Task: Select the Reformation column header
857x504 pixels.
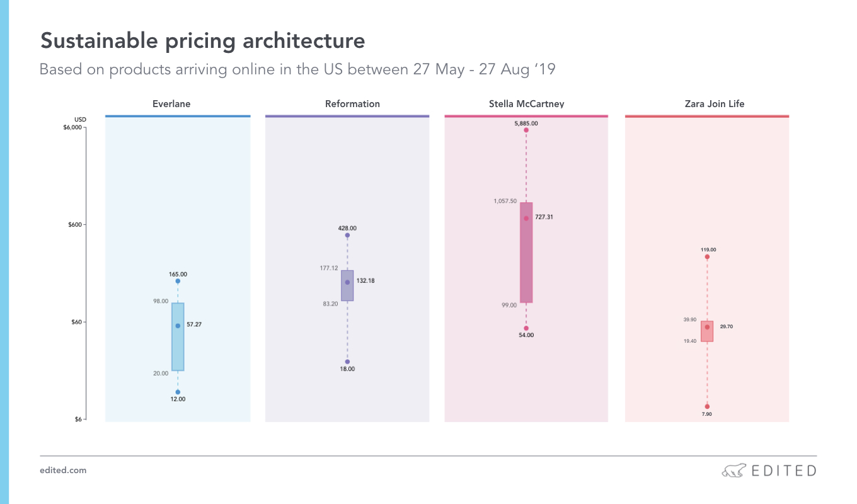Action: [x=352, y=104]
